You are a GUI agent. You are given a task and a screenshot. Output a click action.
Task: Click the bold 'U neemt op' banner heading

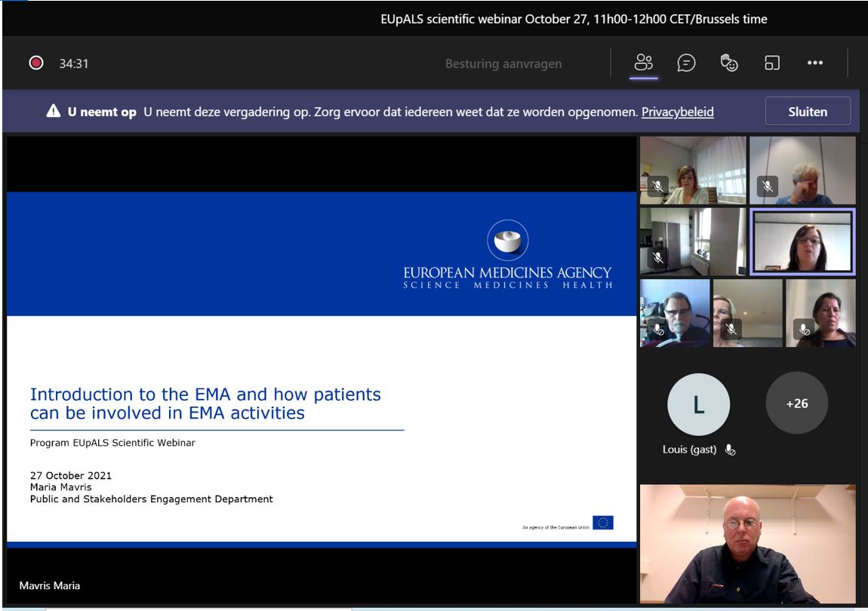click(102, 112)
